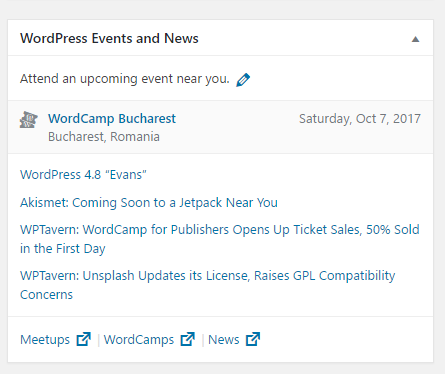Open Akismet: Coming Soon to a Jetpack article

point(149,203)
